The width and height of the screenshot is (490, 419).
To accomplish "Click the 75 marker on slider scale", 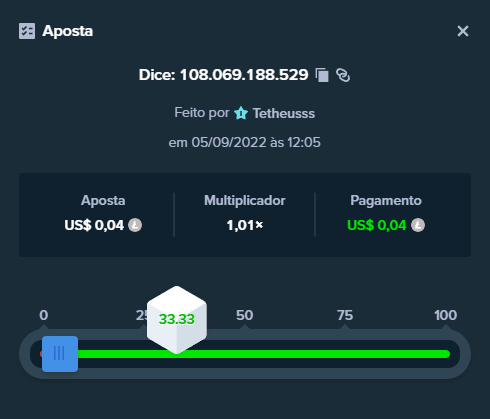I will coord(345,315).
